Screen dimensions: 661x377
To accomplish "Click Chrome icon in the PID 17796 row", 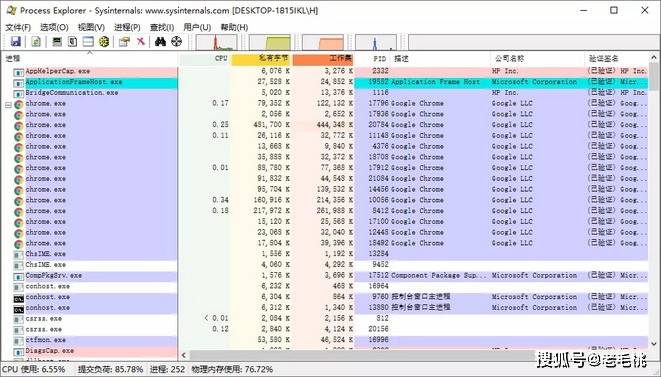I will 19,104.
